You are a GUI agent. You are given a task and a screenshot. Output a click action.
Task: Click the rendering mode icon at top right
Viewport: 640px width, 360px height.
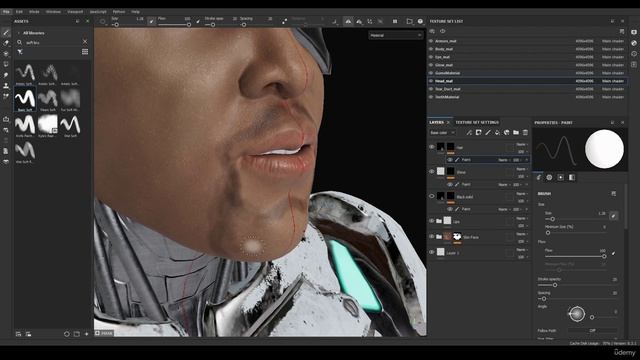[x=420, y=21]
